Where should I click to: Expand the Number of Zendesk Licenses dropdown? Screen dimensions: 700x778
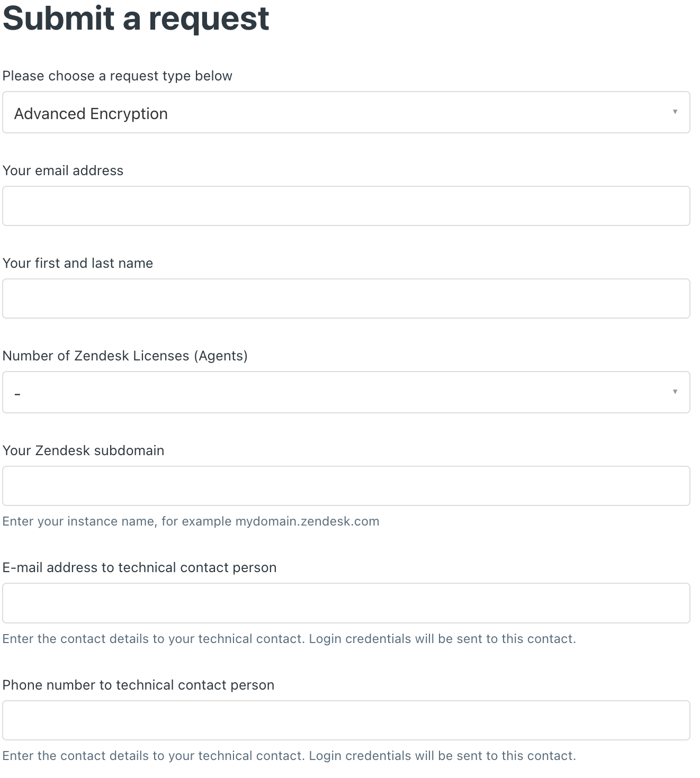point(346,392)
